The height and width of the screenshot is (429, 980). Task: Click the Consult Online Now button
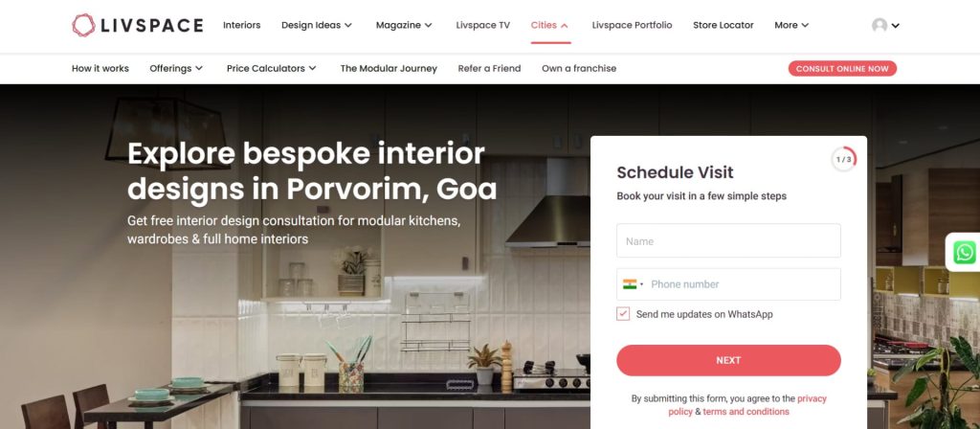pos(842,69)
